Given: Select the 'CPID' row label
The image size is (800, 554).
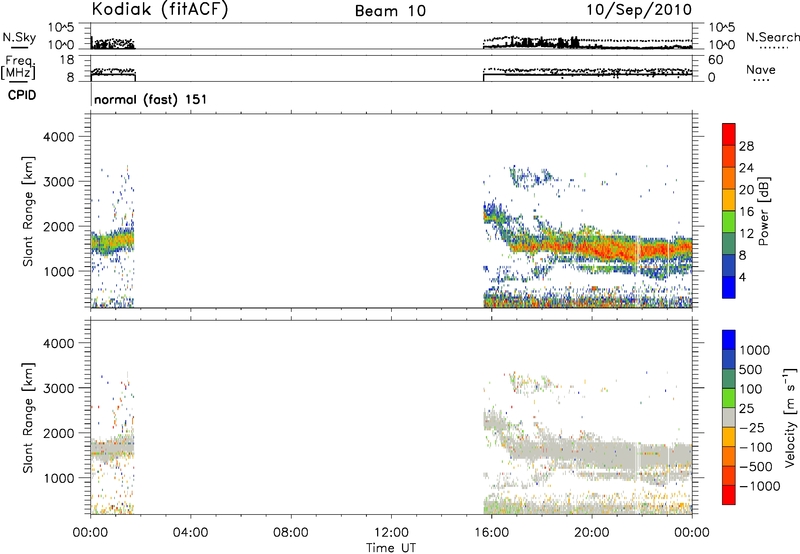Looking at the screenshot, I should [22, 95].
